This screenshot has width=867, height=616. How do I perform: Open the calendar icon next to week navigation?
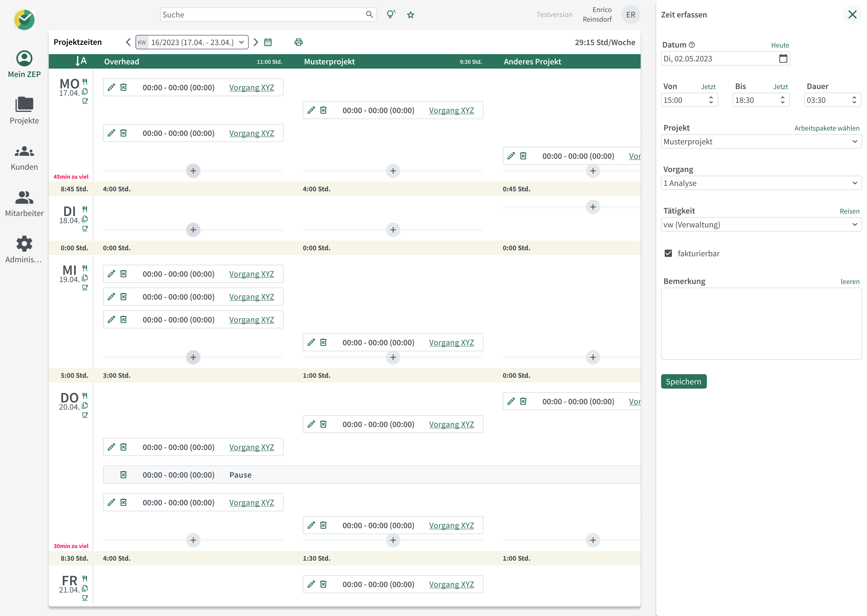tap(268, 42)
